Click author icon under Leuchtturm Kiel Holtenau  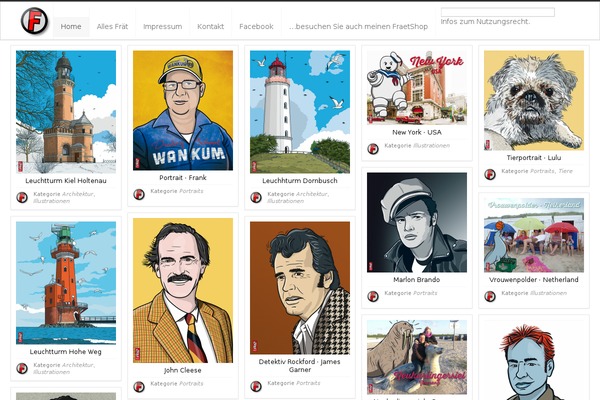[x=22, y=198]
